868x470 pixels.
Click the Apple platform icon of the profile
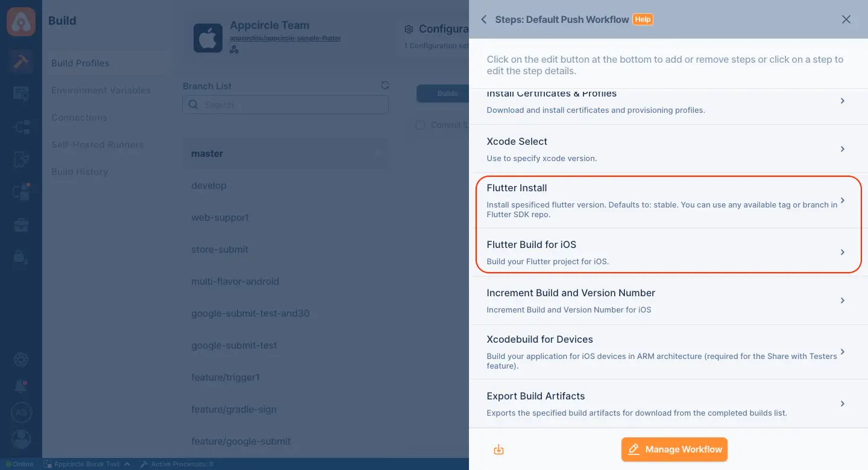[x=208, y=38]
